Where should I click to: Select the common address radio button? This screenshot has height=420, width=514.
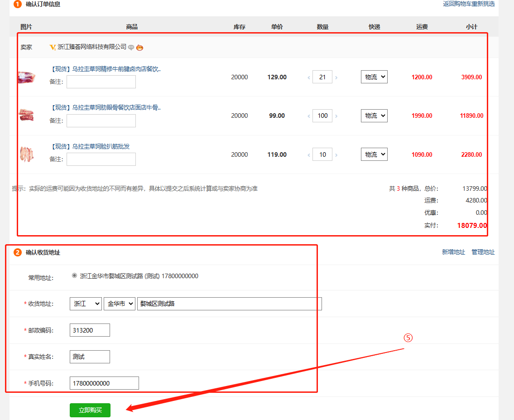74,275
